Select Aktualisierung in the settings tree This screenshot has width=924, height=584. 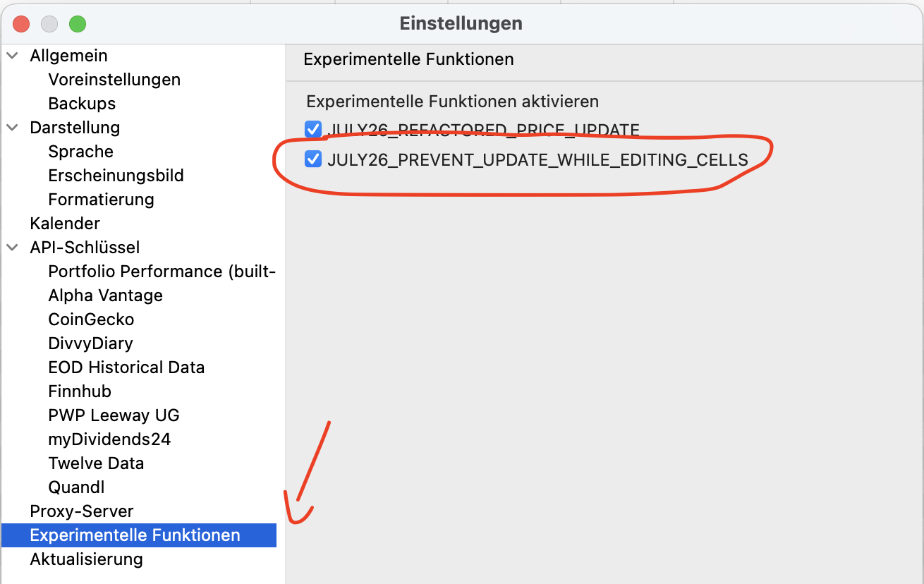point(86,559)
